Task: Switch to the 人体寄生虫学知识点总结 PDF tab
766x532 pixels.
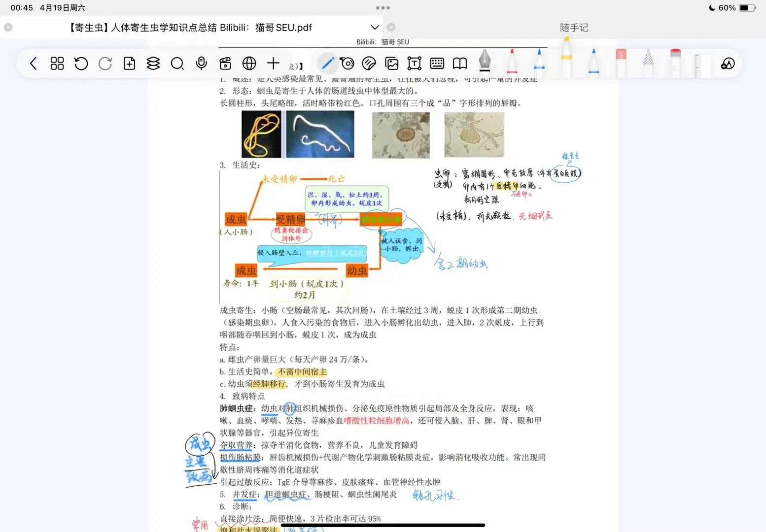Action: (191, 28)
